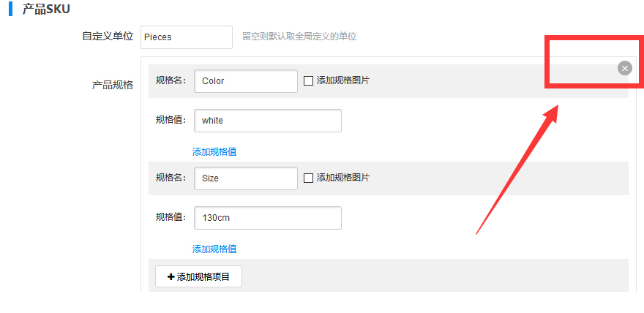Click 添加规格值 link below the 130cm value

[214, 249]
